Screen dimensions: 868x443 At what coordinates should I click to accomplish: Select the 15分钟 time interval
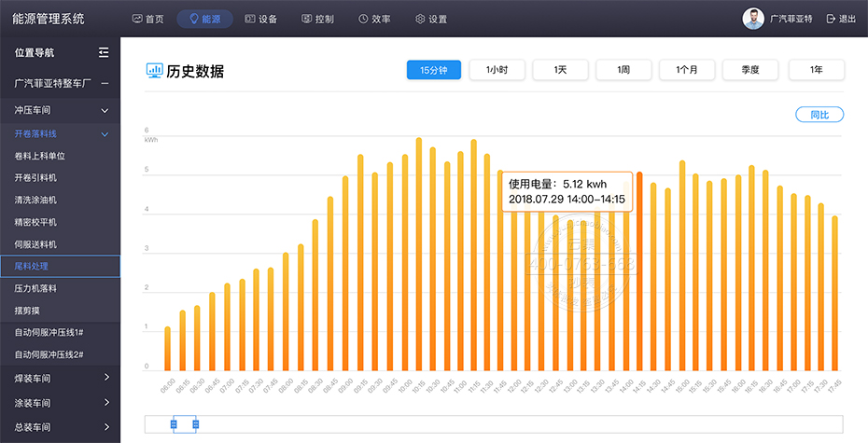434,70
